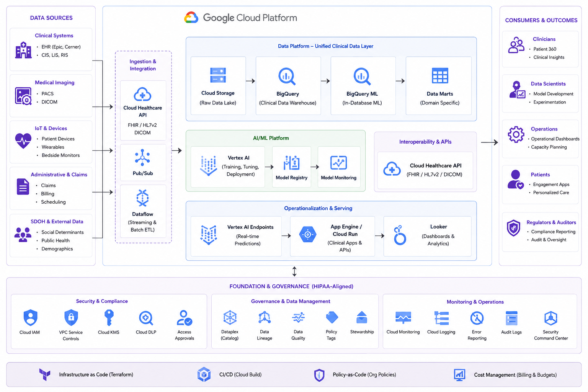The width and height of the screenshot is (588, 392).
Task: Select the Operationalization & Serving title
Action: (x=318, y=208)
